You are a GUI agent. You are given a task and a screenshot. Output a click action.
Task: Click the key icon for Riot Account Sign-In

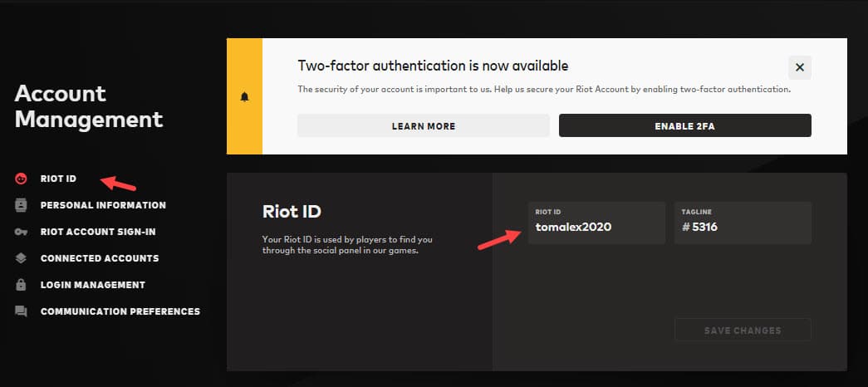(x=21, y=232)
